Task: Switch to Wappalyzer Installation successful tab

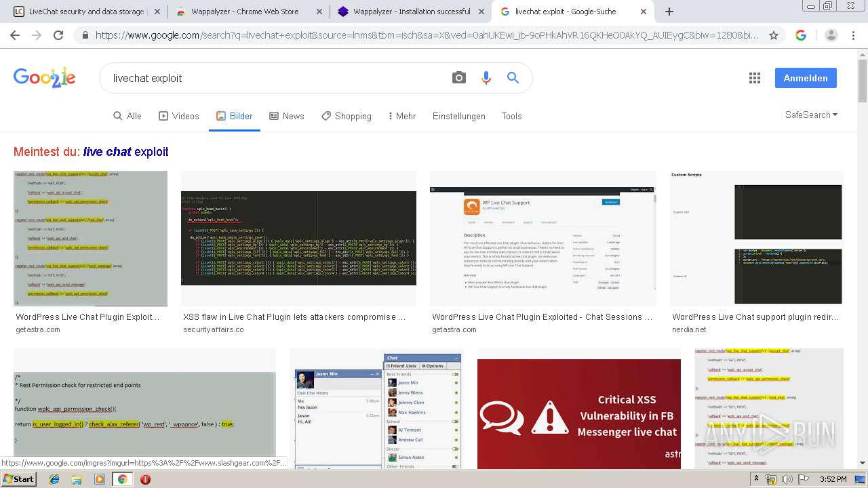Action: [412, 12]
